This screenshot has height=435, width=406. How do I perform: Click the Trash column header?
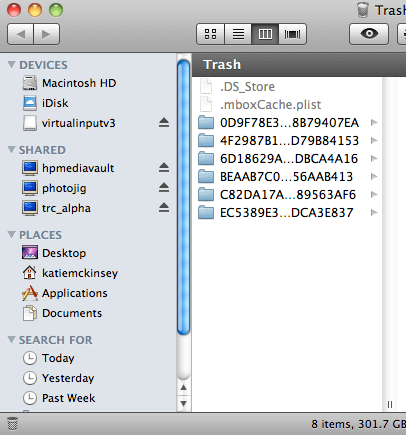point(299,65)
